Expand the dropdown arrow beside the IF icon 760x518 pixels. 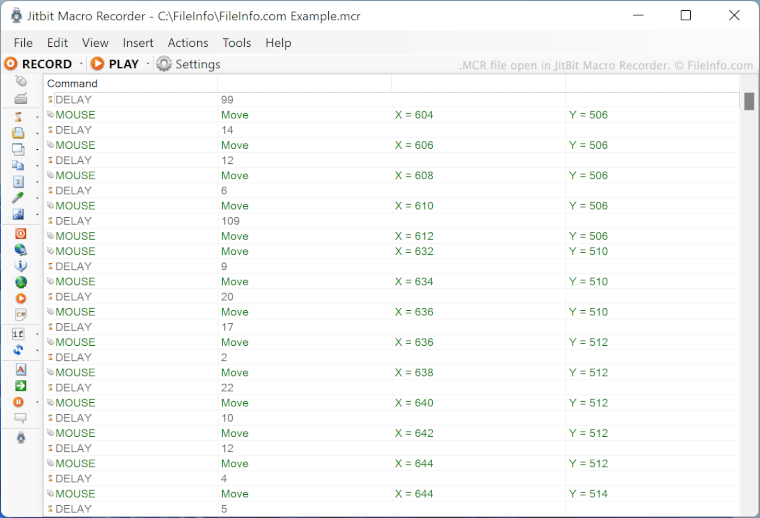coord(37,334)
